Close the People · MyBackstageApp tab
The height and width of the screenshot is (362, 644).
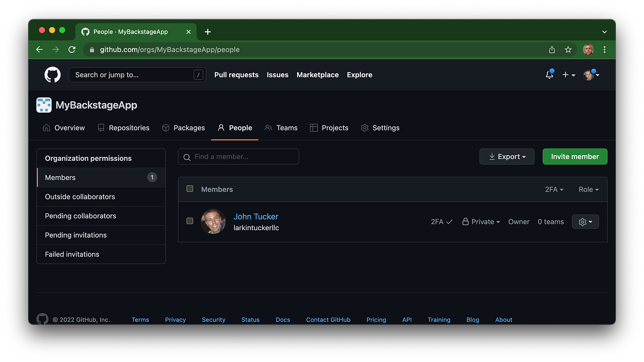tap(189, 32)
